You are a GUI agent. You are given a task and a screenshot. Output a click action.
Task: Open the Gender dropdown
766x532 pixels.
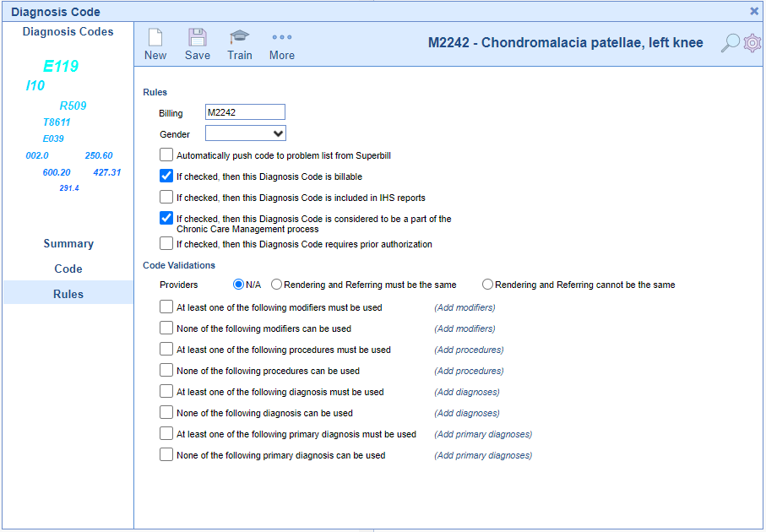click(245, 133)
